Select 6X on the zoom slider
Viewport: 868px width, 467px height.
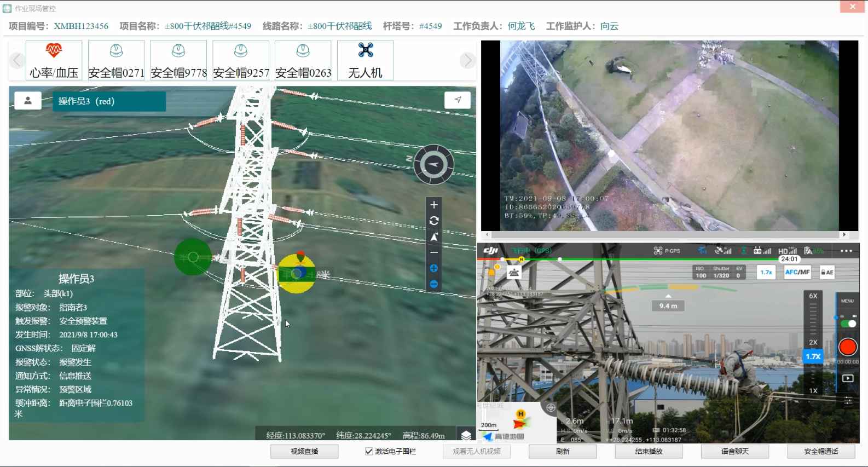(x=813, y=296)
